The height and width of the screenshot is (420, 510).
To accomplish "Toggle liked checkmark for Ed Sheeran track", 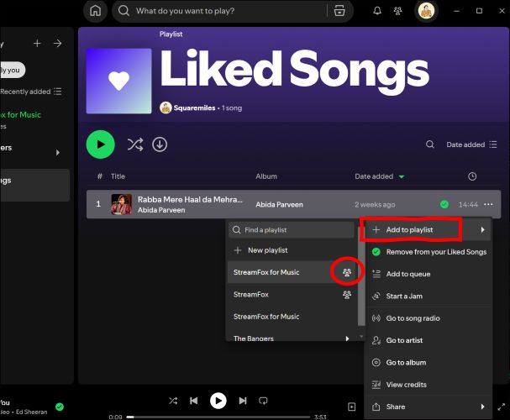I will click(60, 407).
